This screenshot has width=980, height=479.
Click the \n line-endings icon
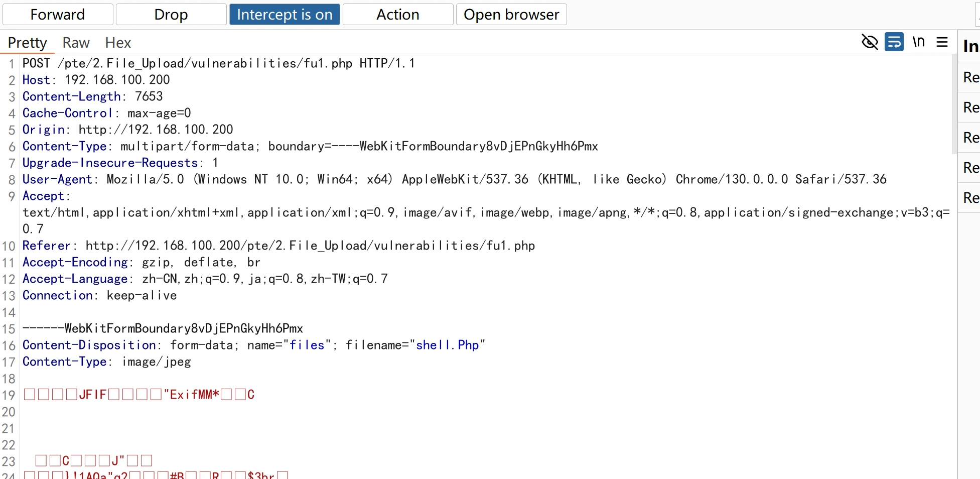919,42
